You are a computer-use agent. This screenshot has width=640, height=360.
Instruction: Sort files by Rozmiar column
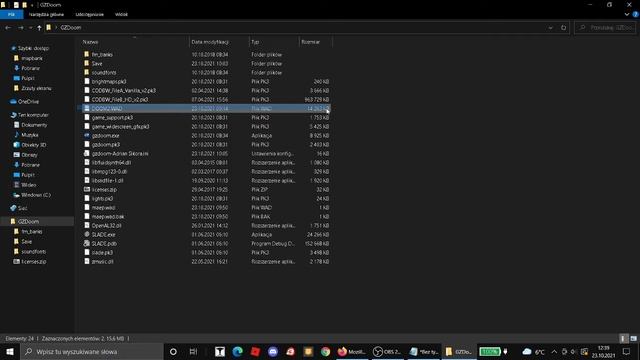coord(311,42)
